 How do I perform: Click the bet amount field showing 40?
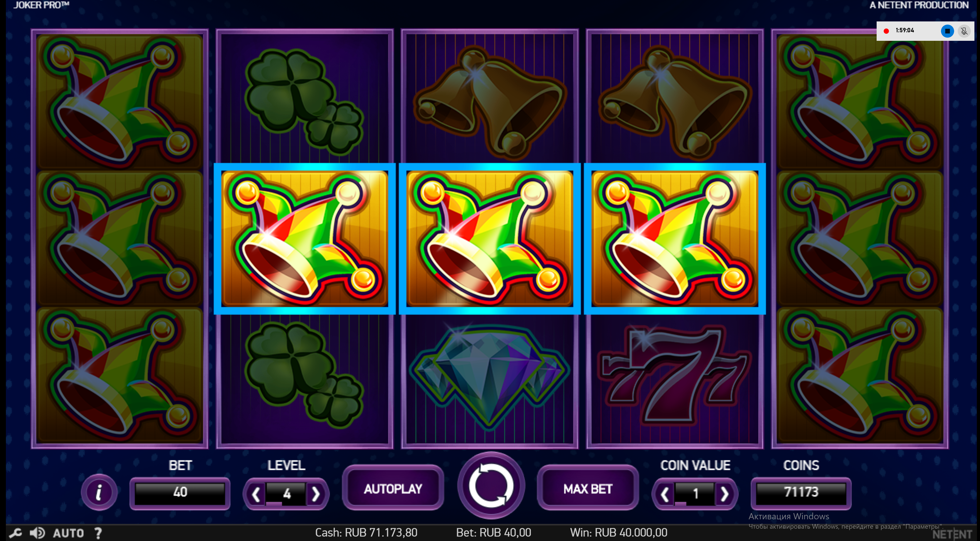180,493
